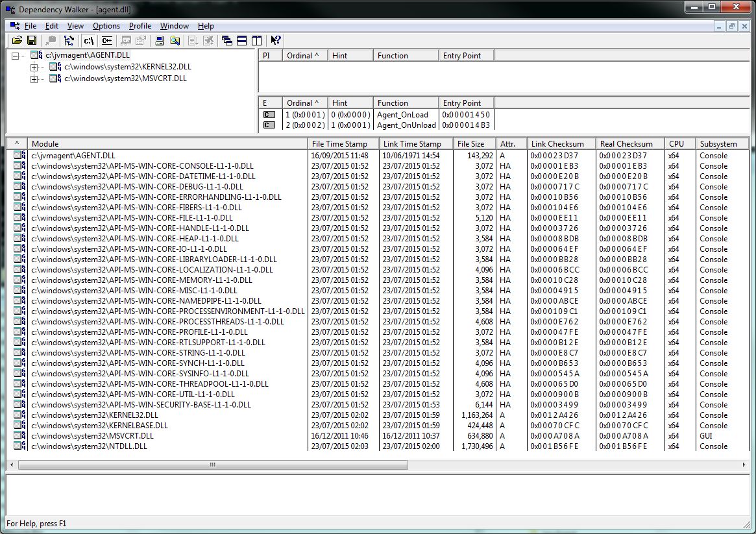756x534 pixels.
Task: Click the Open file toolbar icon
Action: (17, 40)
